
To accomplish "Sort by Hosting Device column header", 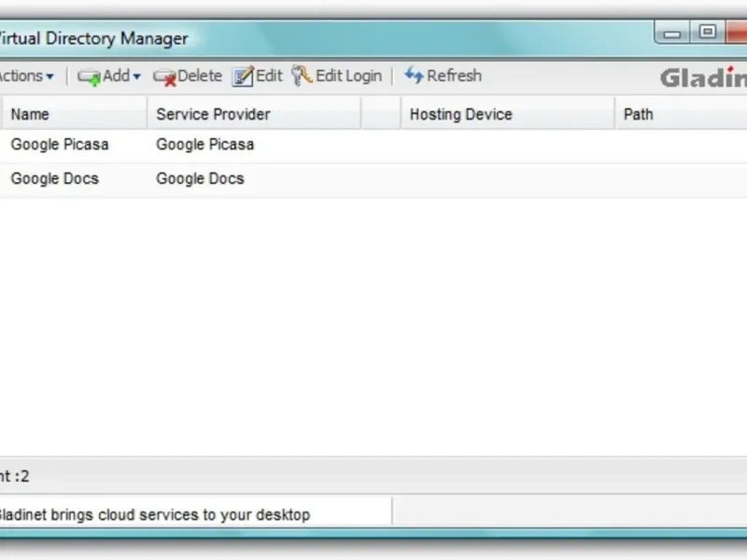I will 508,114.
